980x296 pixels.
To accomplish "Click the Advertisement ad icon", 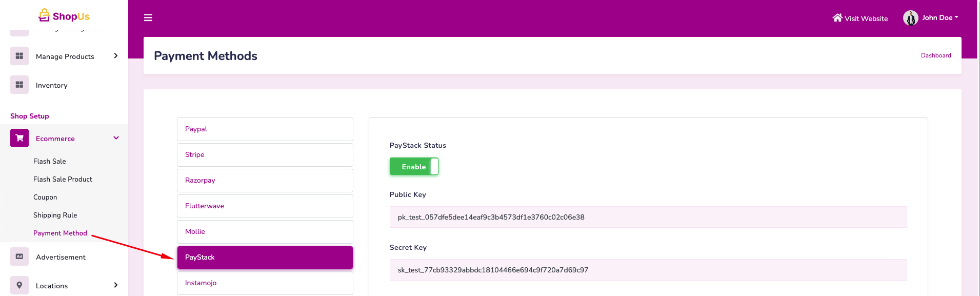I will [x=19, y=256].
